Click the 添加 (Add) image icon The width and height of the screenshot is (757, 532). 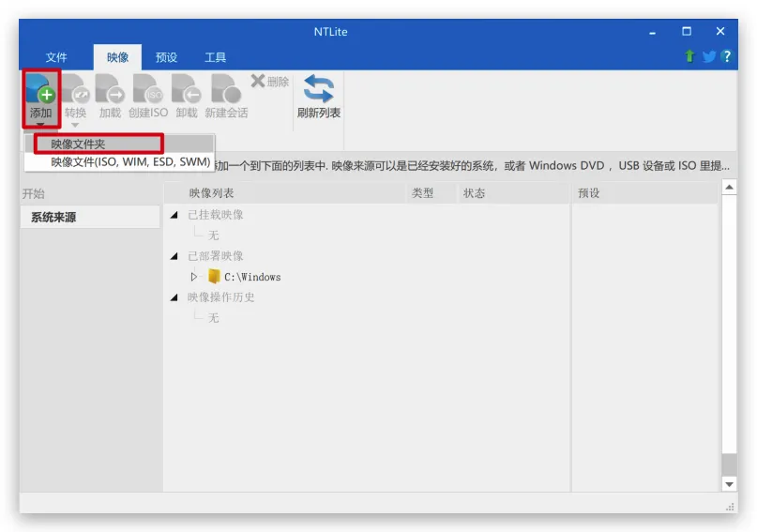(x=40, y=90)
